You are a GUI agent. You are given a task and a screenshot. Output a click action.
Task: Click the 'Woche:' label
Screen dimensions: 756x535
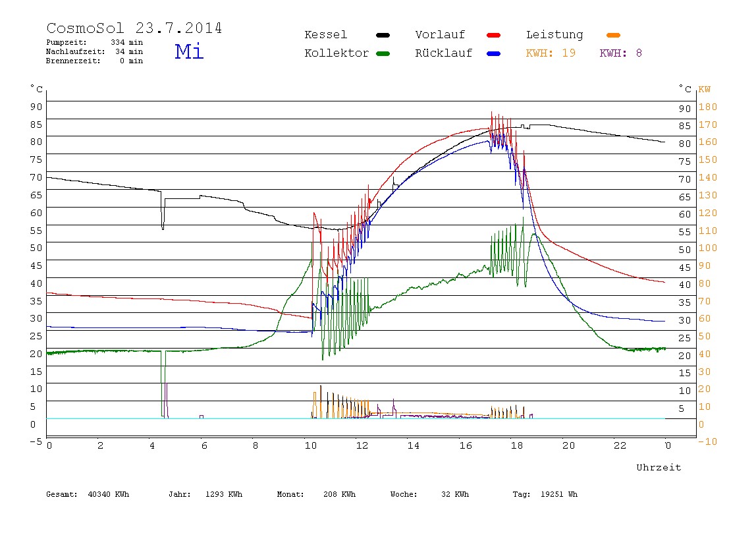pos(404,494)
